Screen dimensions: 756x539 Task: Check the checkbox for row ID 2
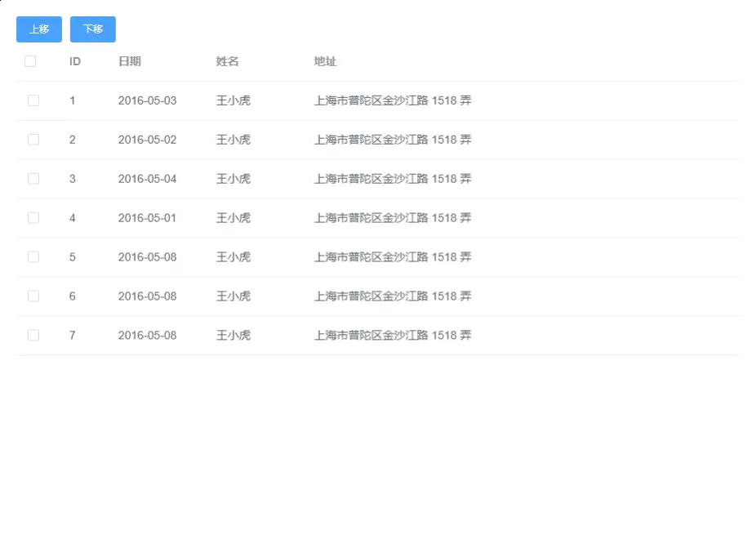click(33, 140)
